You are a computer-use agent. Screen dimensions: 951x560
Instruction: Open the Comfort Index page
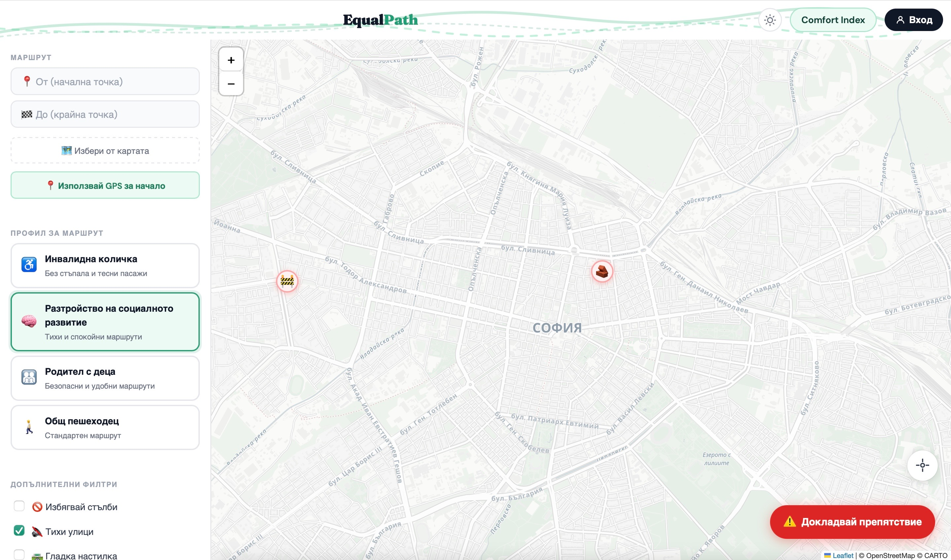pyautogui.click(x=832, y=20)
